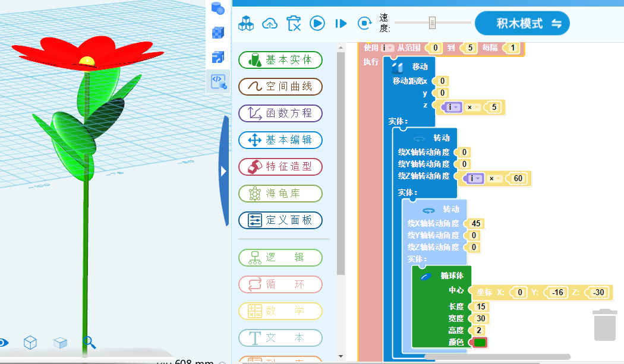The height and width of the screenshot is (364, 624).
Task: Click the reset/stop run icon
Action: [364, 24]
